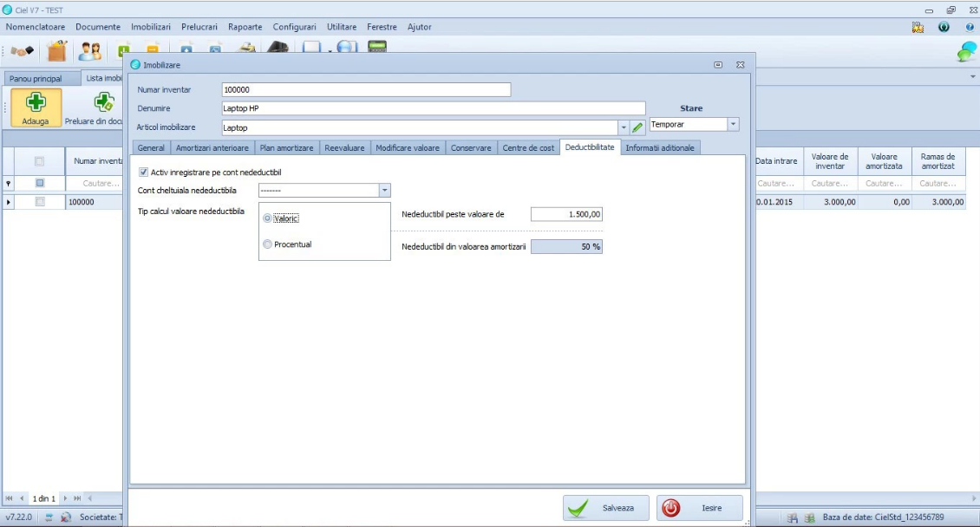Click the green server icon in status bar

(x=809, y=517)
